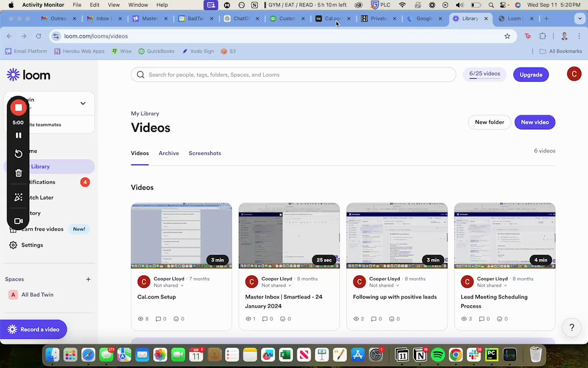
Task: Open Notion from the Dock
Action: click(420, 354)
